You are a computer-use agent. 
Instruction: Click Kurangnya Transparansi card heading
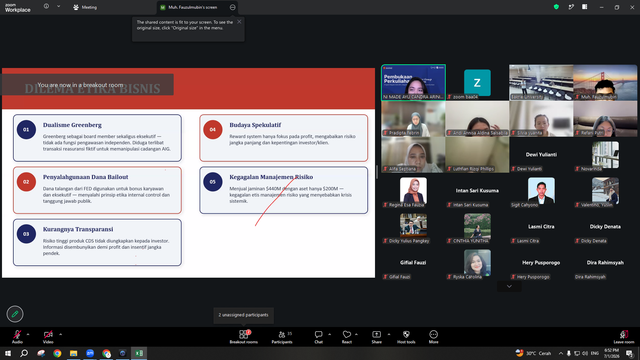pyautogui.click(x=78, y=229)
